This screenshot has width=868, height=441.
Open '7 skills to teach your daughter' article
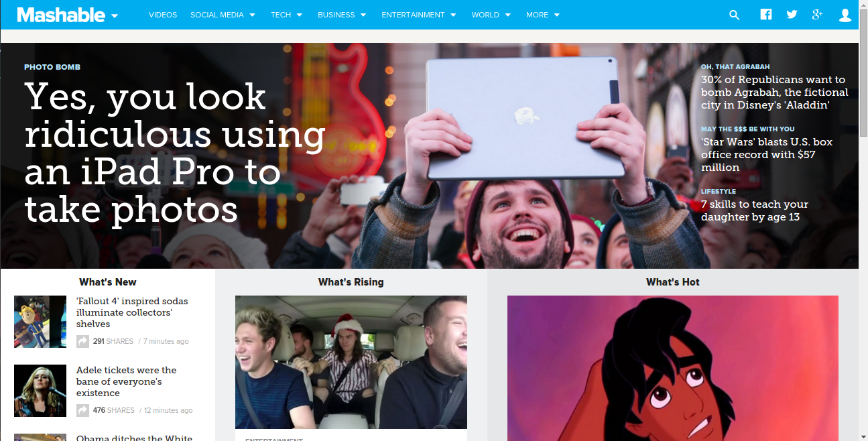tap(755, 210)
